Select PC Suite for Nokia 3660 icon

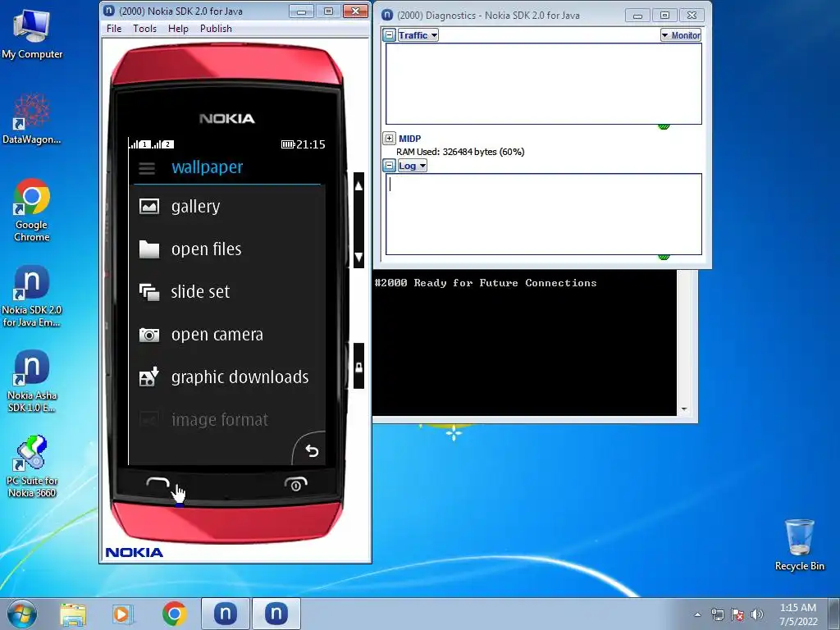[32, 467]
